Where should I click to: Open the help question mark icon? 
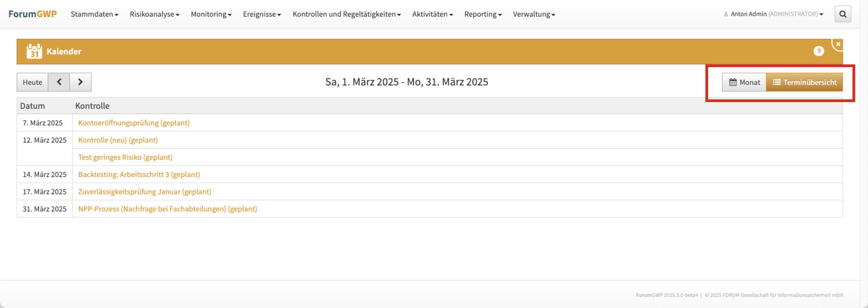point(819,51)
